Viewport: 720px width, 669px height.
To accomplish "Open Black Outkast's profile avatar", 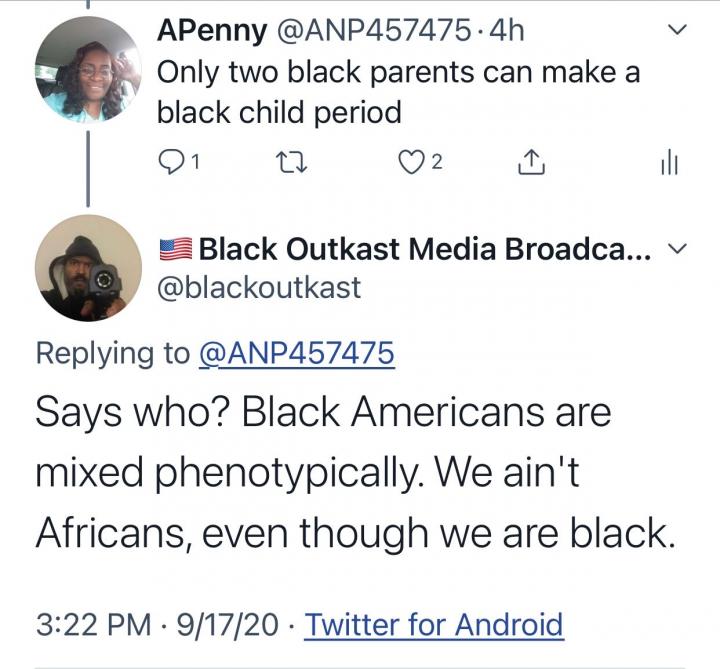I will coord(88,267).
